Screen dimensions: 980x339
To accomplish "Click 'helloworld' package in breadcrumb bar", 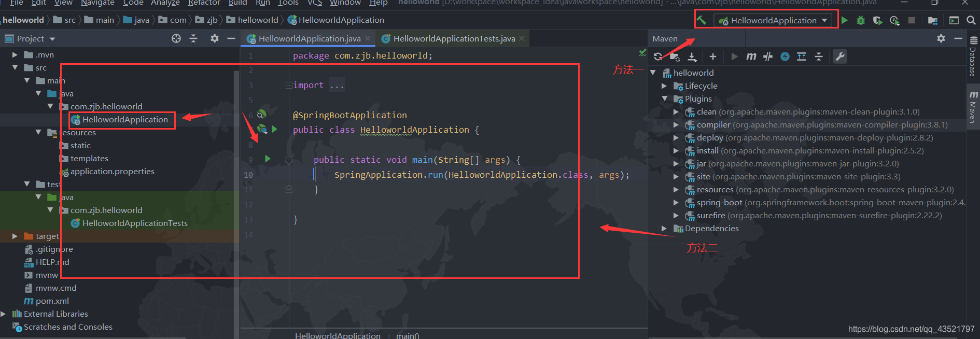I will tap(258, 20).
